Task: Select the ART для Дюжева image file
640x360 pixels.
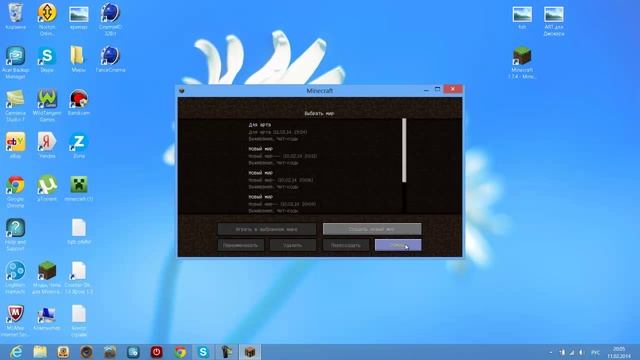Action: click(x=554, y=20)
